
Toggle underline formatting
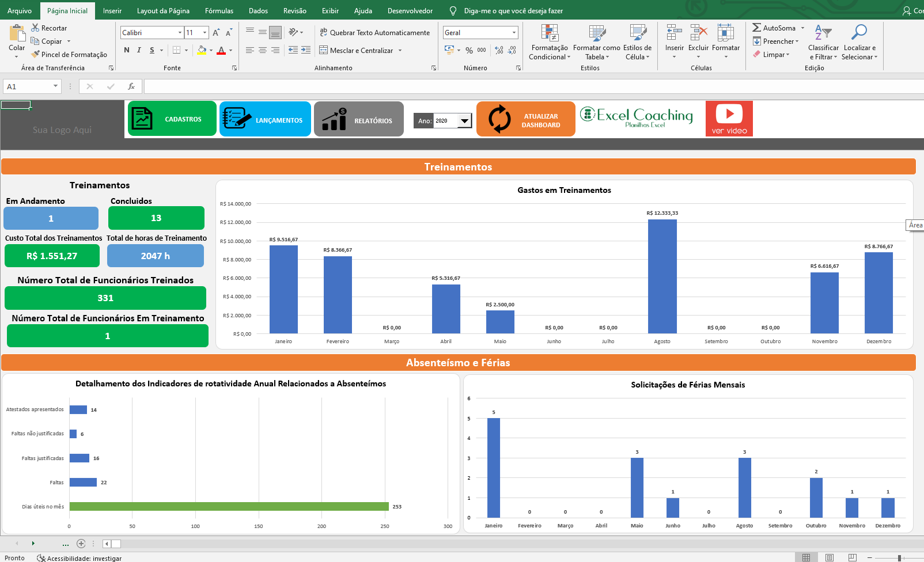coord(152,51)
